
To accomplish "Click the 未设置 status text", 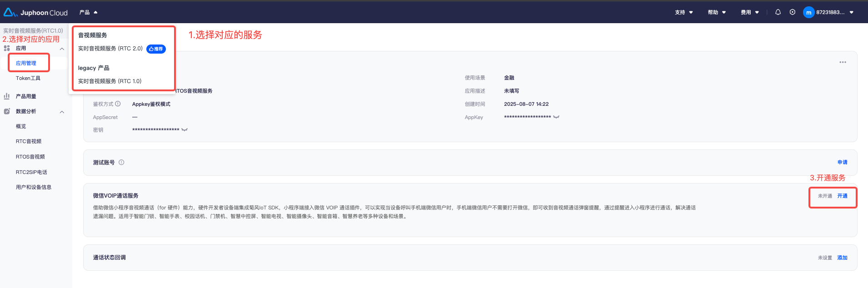I will click(x=825, y=258).
